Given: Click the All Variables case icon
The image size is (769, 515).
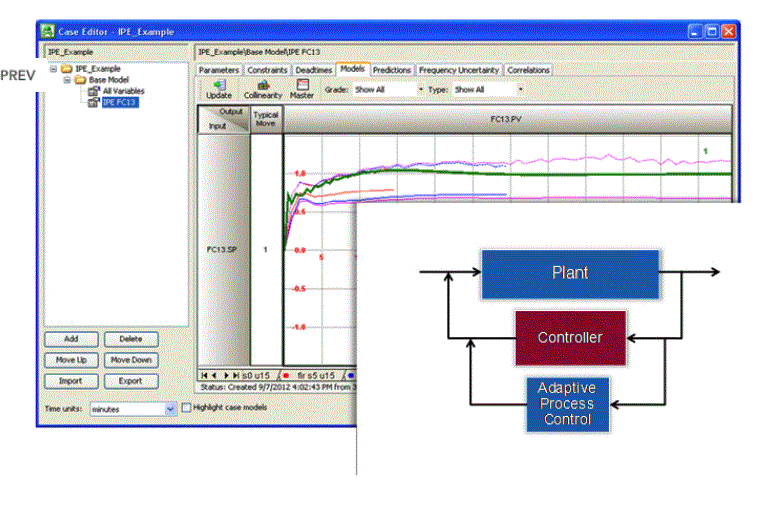Looking at the screenshot, I should coord(94,91).
